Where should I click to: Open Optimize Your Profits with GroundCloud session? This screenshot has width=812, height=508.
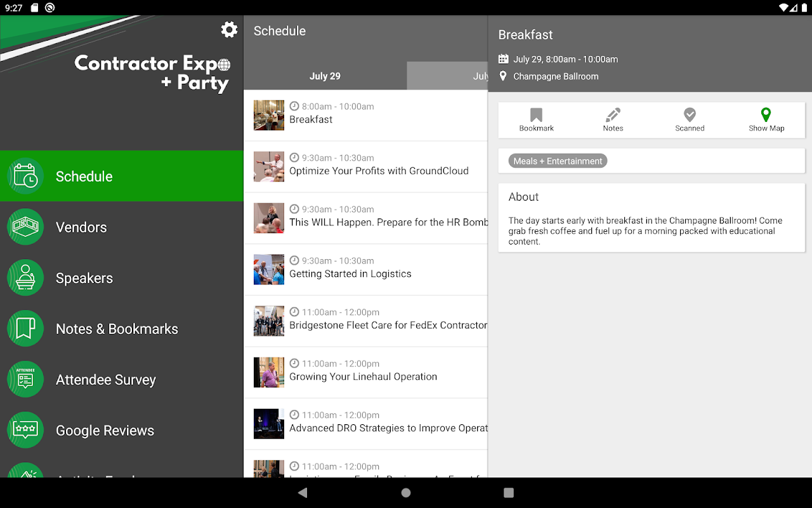coord(365,166)
